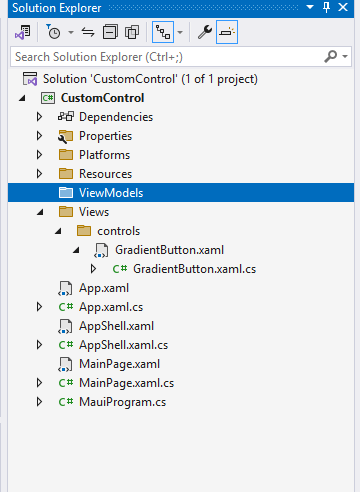Expand AppShell.xaml.cs node
The width and height of the screenshot is (360, 492).
click(x=39, y=345)
